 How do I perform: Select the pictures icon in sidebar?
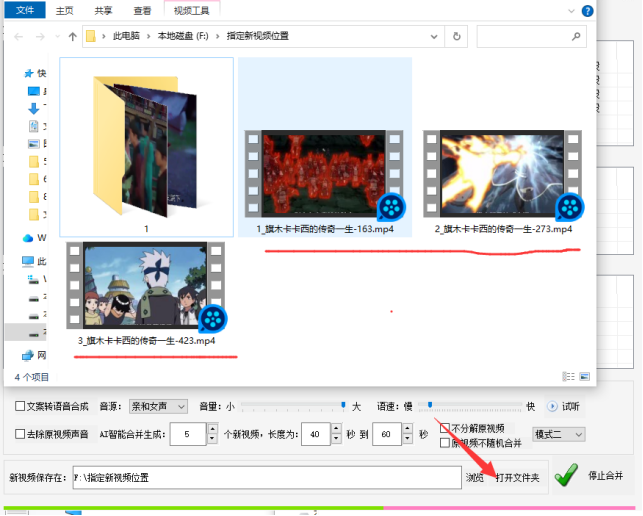pos(34,144)
